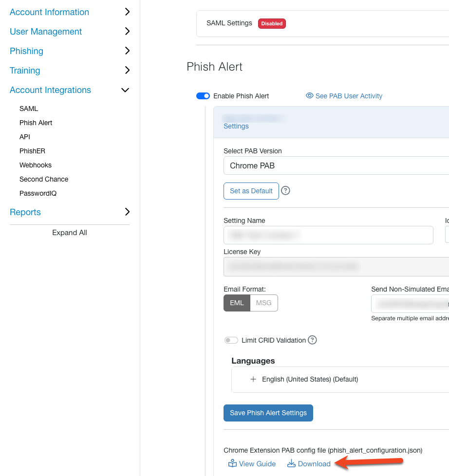This screenshot has height=476, width=449.
Task: Click the Set as Default button
Action: click(251, 191)
